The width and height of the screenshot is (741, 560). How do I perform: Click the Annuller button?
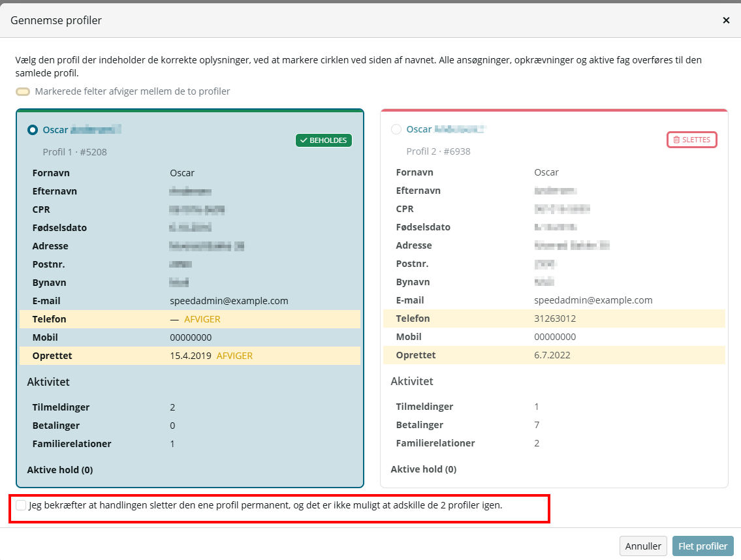(x=643, y=546)
